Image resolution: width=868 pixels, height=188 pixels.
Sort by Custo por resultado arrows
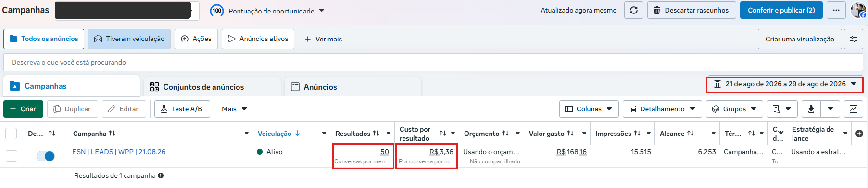click(443, 133)
